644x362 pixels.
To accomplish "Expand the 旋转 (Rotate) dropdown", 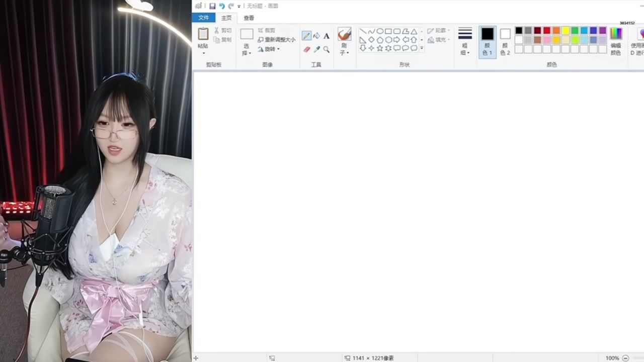I will (x=278, y=49).
